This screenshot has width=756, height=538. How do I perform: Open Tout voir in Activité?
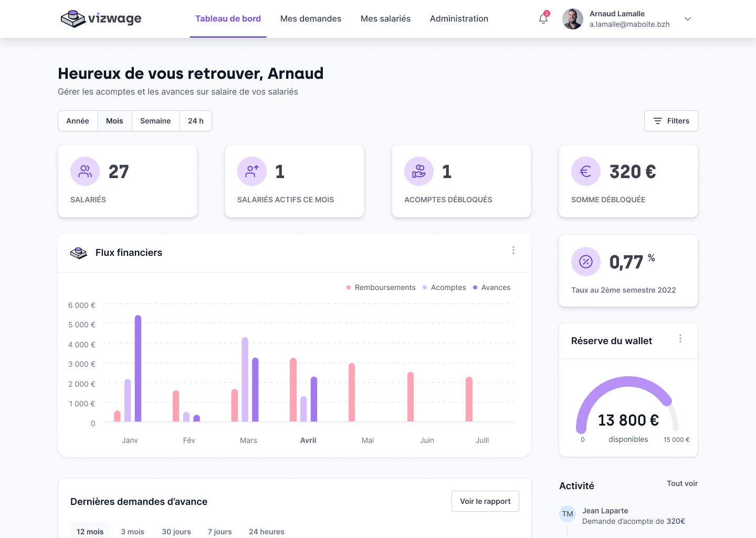coord(682,483)
